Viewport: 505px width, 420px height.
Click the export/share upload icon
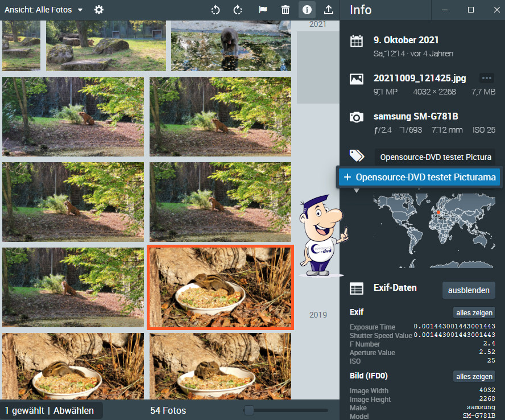click(329, 10)
